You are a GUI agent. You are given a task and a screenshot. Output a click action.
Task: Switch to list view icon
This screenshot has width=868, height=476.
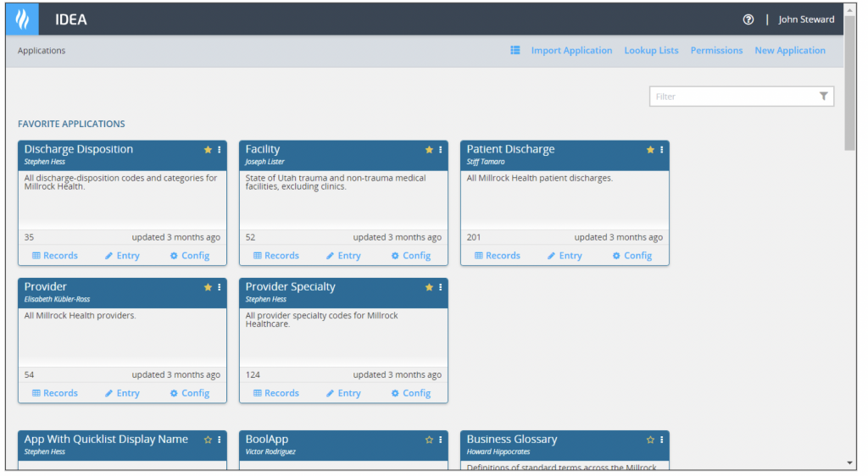point(515,50)
